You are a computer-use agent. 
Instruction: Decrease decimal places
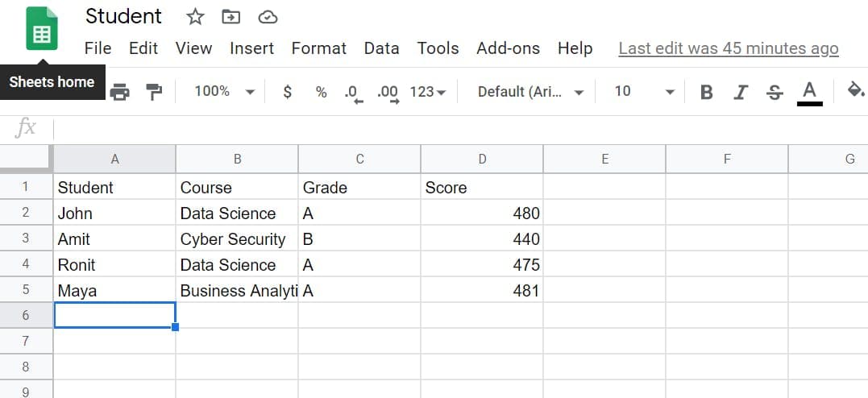coord(354,92)
